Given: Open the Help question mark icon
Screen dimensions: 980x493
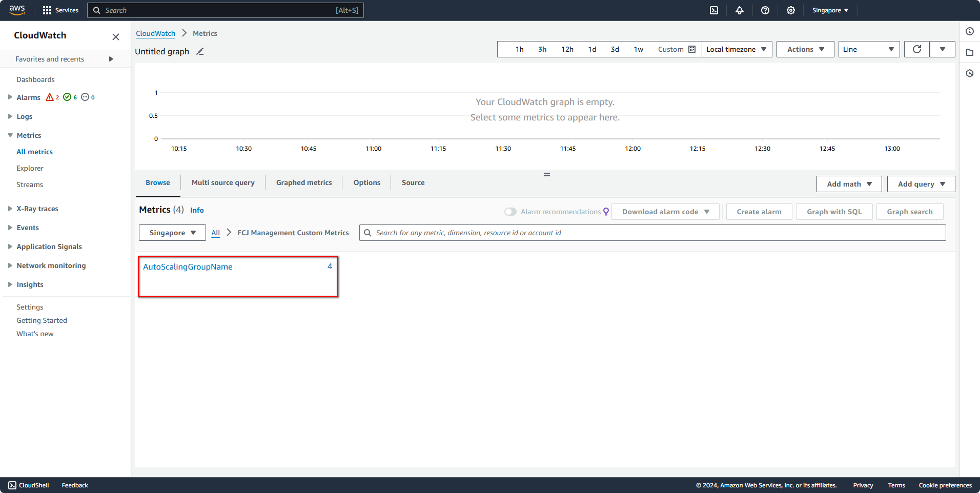Looking at the screenshot, I should pyautogui.click(x=765, y=10).
